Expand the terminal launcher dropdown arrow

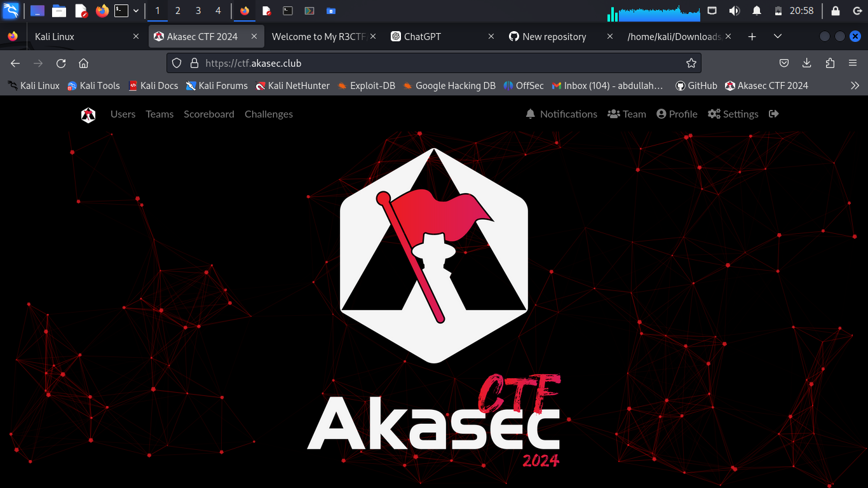pyautogui.click(x=136, y=11)
